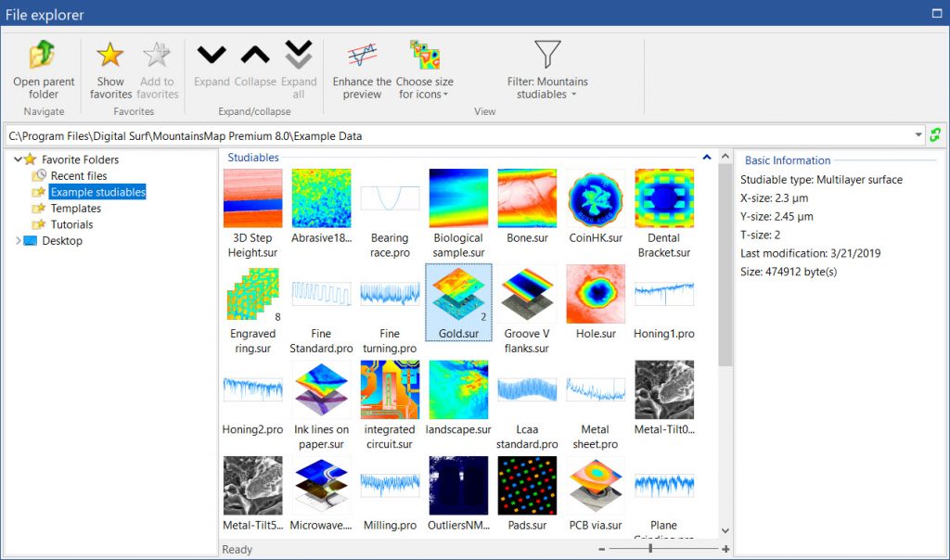Select integrated circuit.sur thumbnail

click(x=390, y=389)
